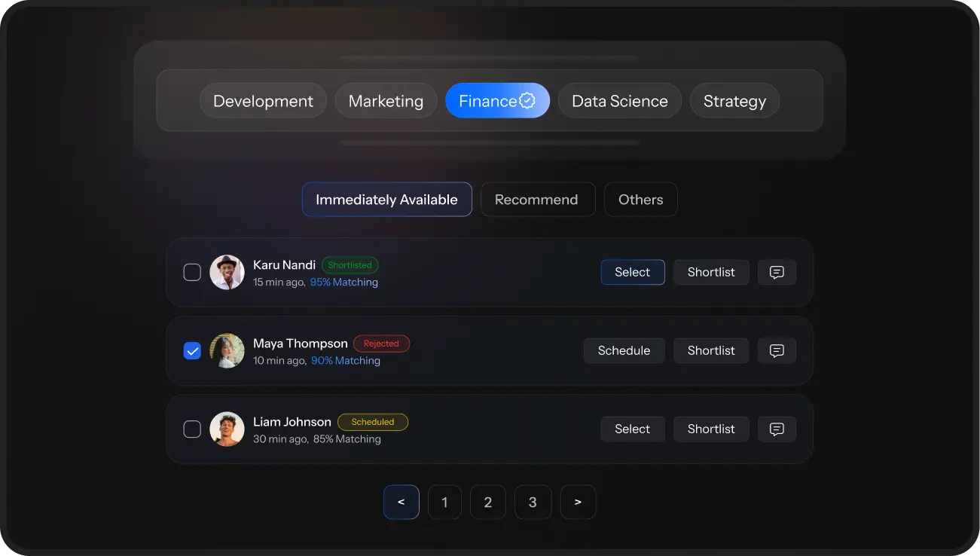This screenshot has height=556, width=980.
Task: Uncheck the Maya Thompson checkbox
Action: tap(192, 351)
